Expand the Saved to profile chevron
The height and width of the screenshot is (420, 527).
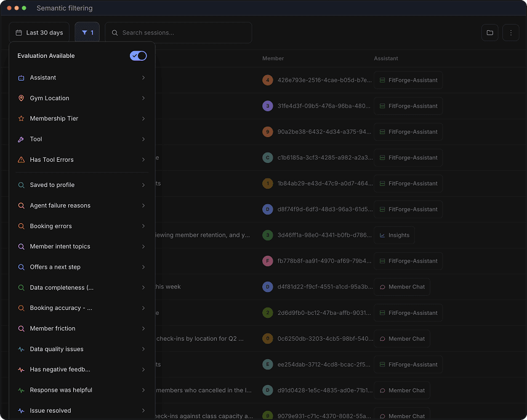(x=143, y=185)
